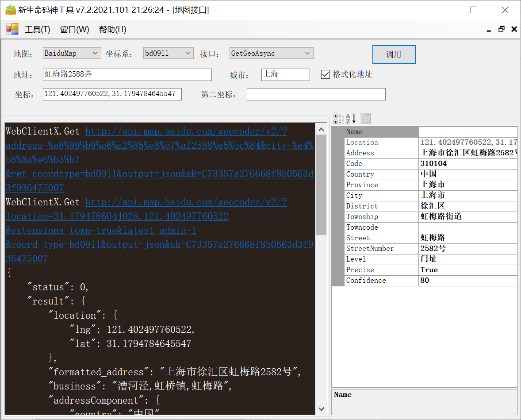Minimize the inner MDI child window
Screen dimensions: 521x420
(x=489, y=30)
